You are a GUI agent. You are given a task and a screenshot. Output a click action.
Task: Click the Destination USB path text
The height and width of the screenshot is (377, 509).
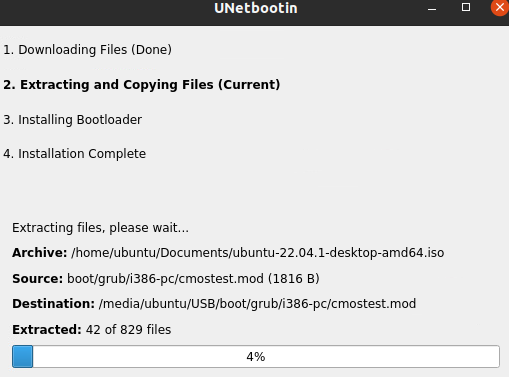click(x=257, y=304)
